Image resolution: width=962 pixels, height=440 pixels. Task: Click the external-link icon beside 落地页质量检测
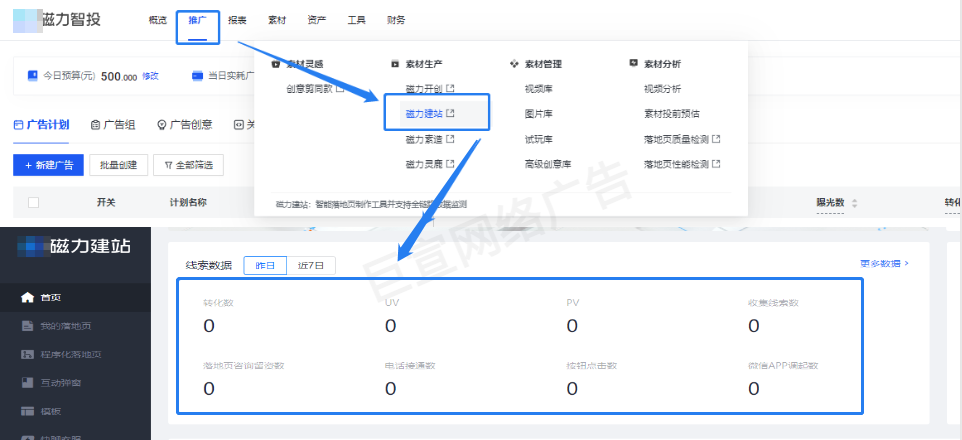715,139
